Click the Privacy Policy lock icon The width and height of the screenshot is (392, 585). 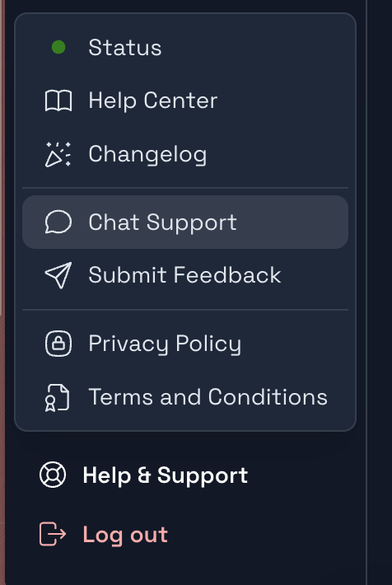(x=58, y=344)
